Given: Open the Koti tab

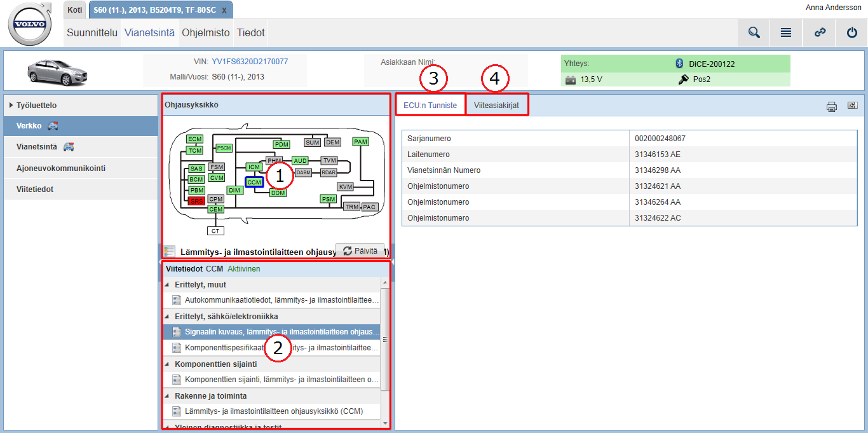Looking at the screenshot, I should point(75,10).
